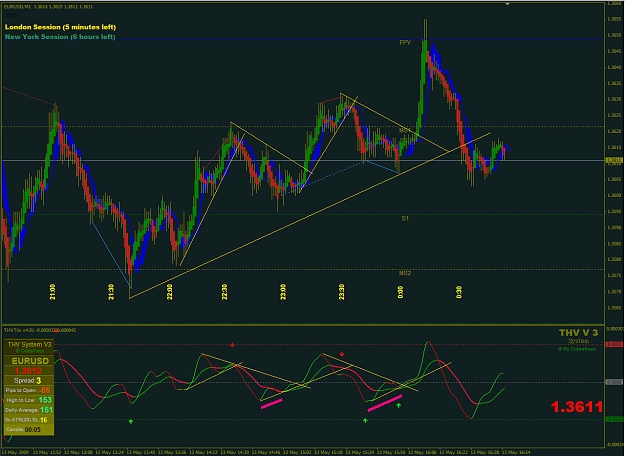Click the 1.3650 price axis label

tap(614, 35)
